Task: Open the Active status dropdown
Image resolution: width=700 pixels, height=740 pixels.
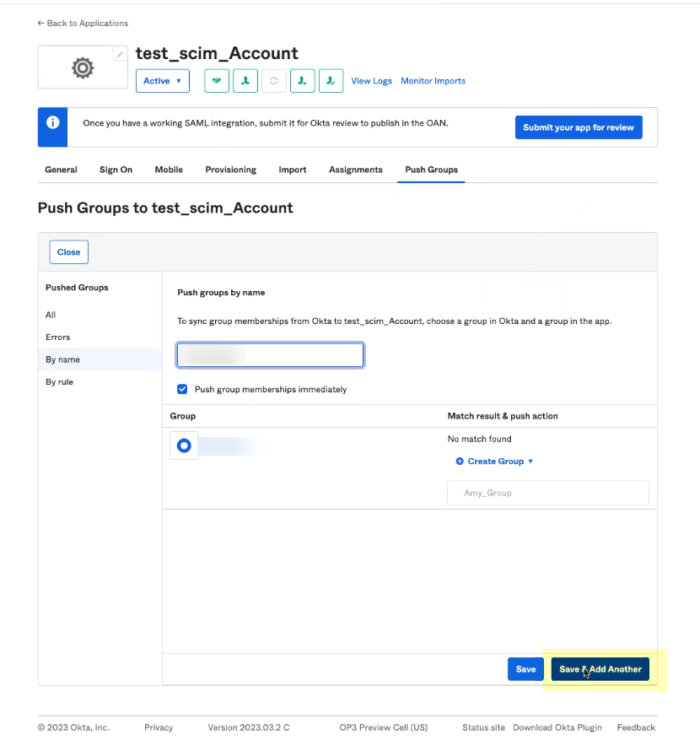Action: 162,81
